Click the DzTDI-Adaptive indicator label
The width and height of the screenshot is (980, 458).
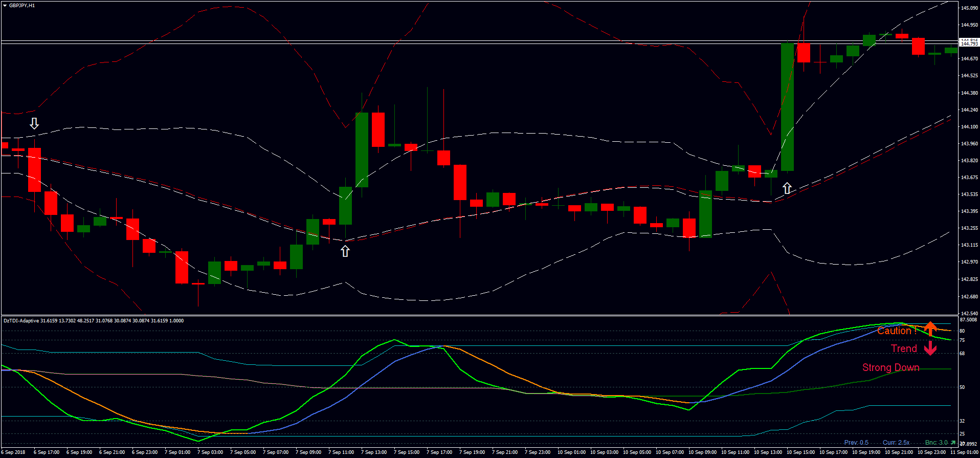pos(94,321)
